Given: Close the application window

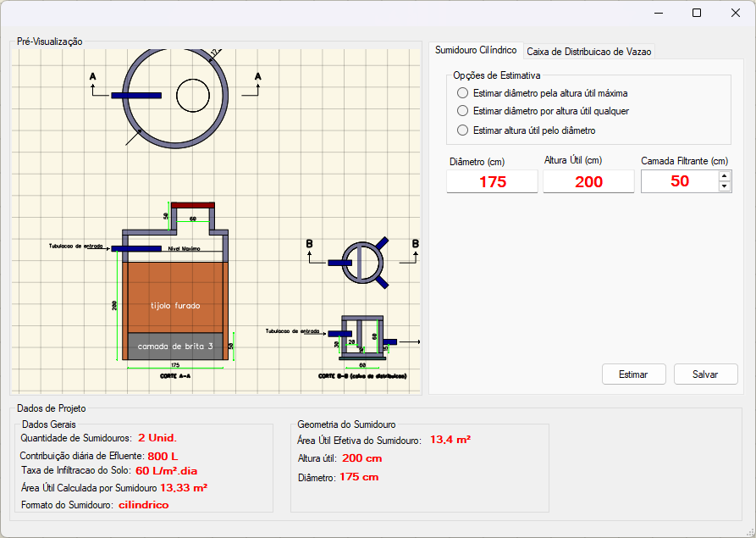Looking at the screenshot, I should click(736, 13).
